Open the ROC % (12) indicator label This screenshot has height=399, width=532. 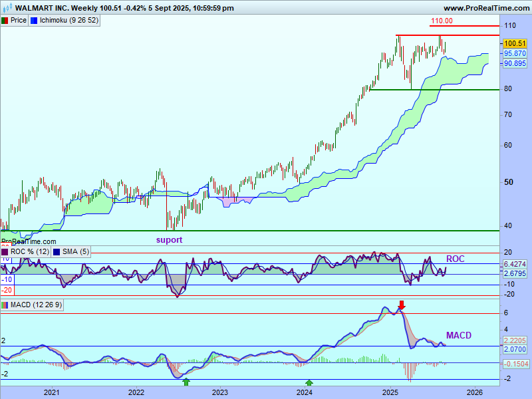(30, 252)
